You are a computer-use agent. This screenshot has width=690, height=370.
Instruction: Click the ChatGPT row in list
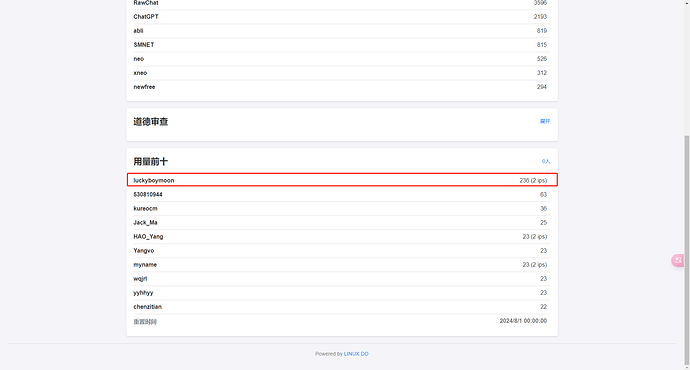click(342, 17)
